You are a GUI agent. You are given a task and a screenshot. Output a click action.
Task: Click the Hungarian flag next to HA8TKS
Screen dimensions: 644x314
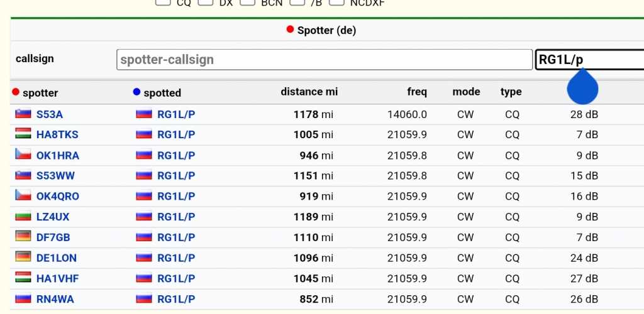tap(23, 134)
